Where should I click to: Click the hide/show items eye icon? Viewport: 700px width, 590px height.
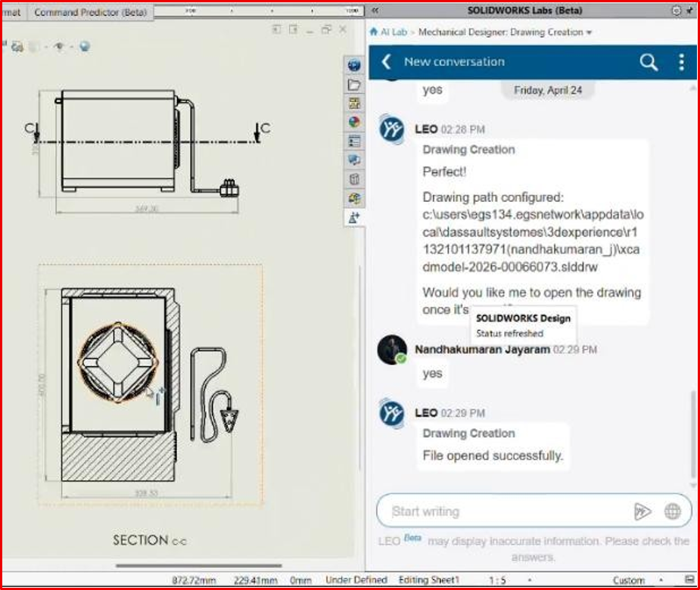coord(58,46)
